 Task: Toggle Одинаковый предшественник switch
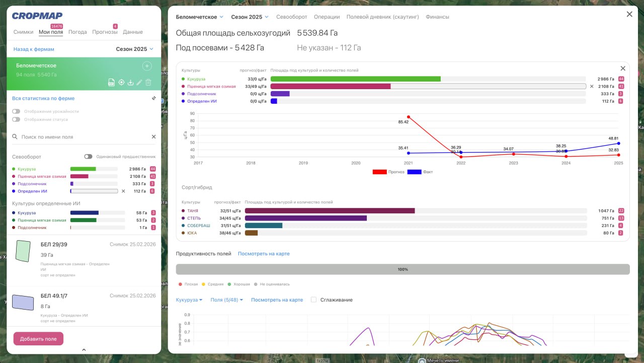click(x=88, y=157)
